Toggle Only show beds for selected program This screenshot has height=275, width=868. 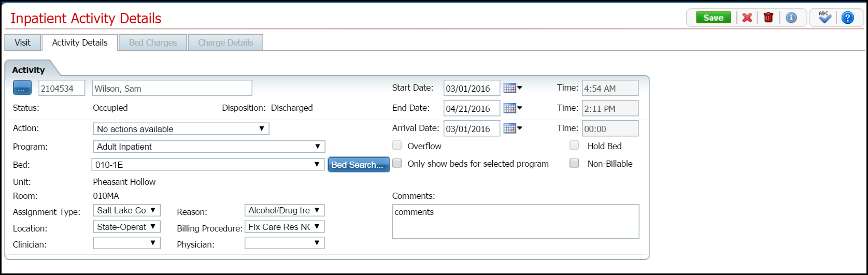click(397, 164)
